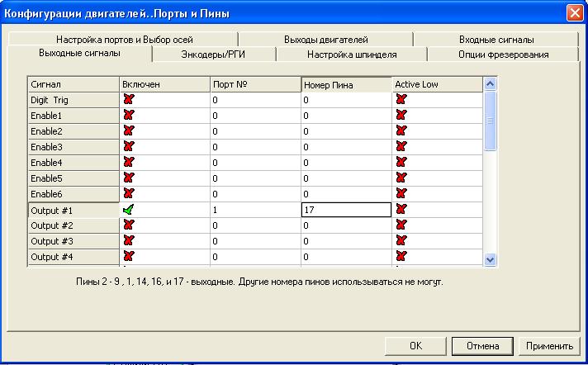This screenshot has height=365, width=588.
Task: Toggle Active Low for Enable4 row
Action: click(x=401, y=162)
